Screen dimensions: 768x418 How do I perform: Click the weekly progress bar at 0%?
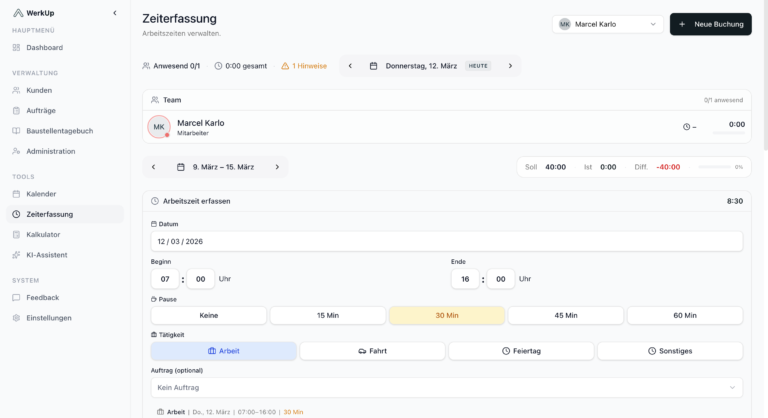713,167
